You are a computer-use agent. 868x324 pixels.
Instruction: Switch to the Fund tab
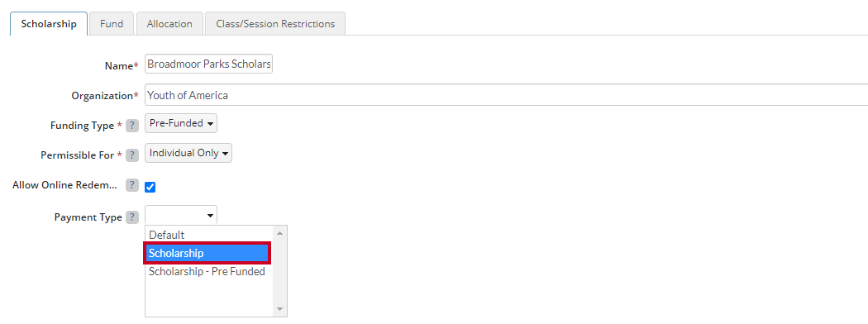[x=112, y=24]
